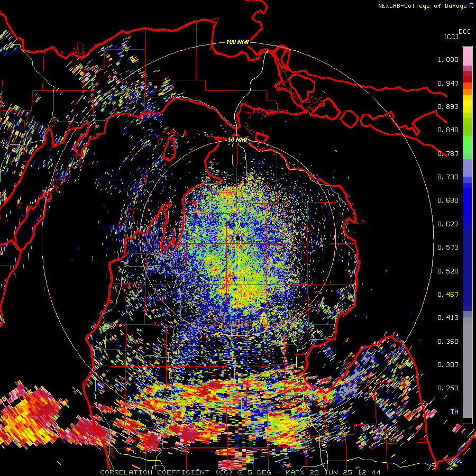
Task: Click the 0.360 legend value
Action: pyautogui.click(x=448, y=342)
